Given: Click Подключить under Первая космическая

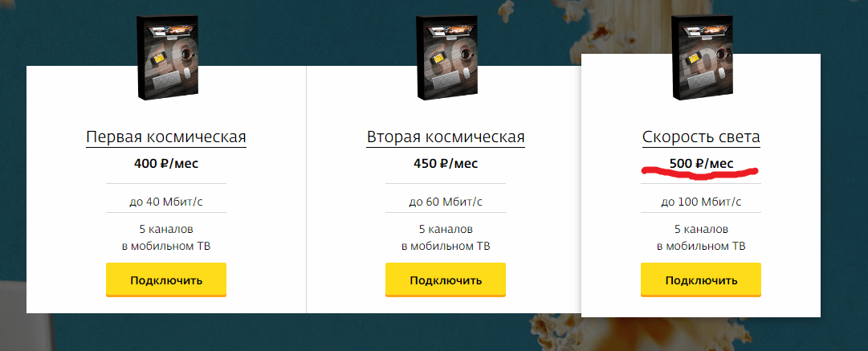Looking at the screenshot, I should click(166, 280).
